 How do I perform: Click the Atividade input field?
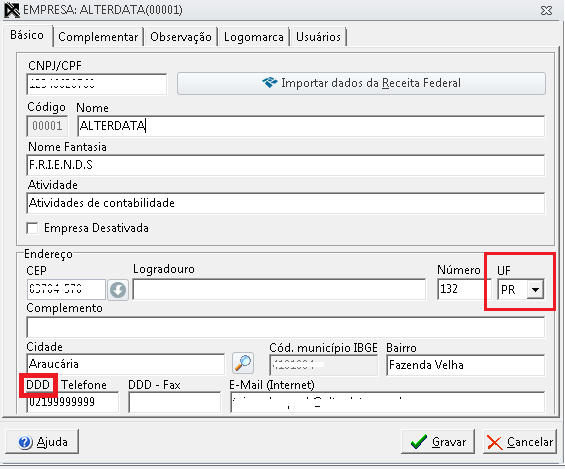(x=286, y=203)
